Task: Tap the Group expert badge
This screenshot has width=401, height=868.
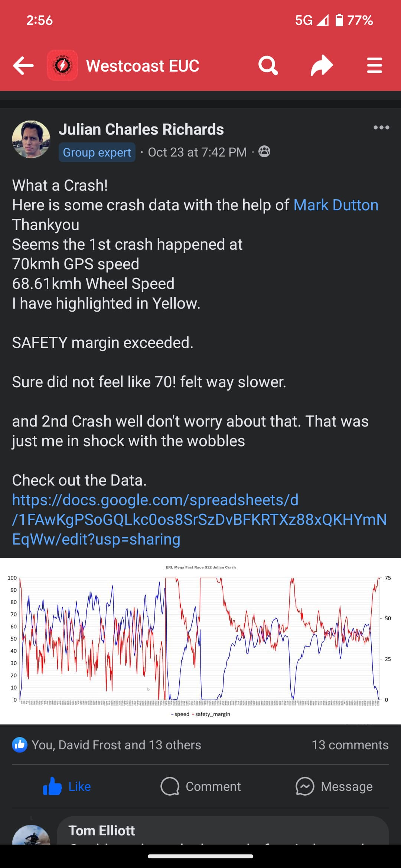Action: (x=97, y=152)
